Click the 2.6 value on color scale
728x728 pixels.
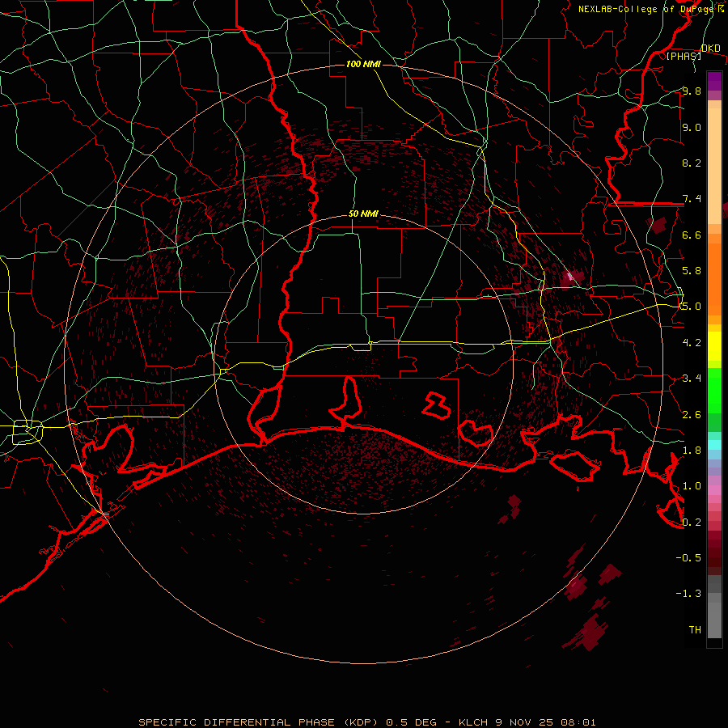tap(692, 414)
